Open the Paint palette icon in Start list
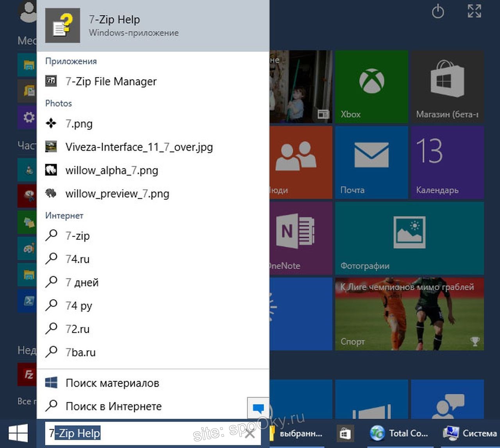The height and width of the screenshot is (448, 500). pyautogui.click(x=27, y=248)
